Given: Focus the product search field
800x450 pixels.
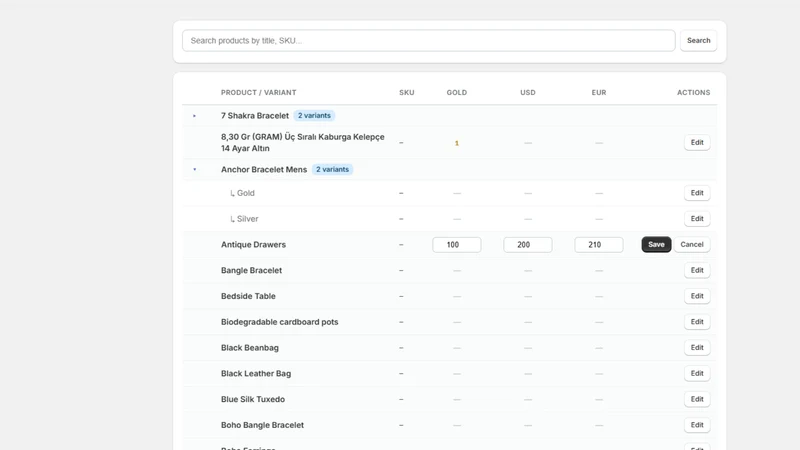Looking at the screenshot, I should click(x=429, y=41).
